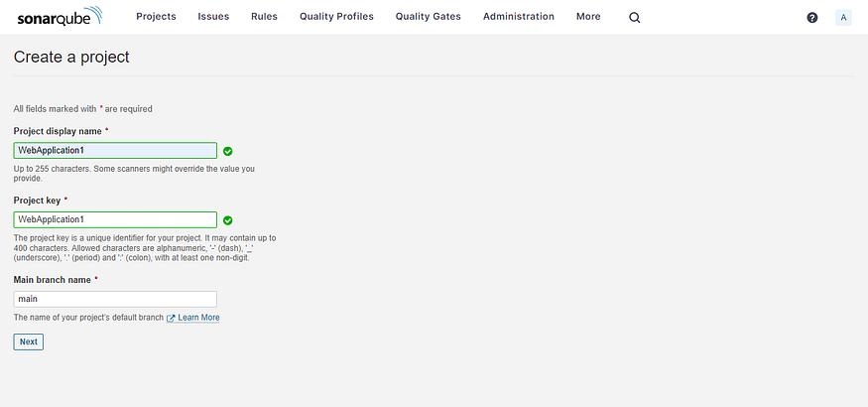Select the Main branch name field
The width and height of the screenshot is (868, 407).
click(115, 299)
